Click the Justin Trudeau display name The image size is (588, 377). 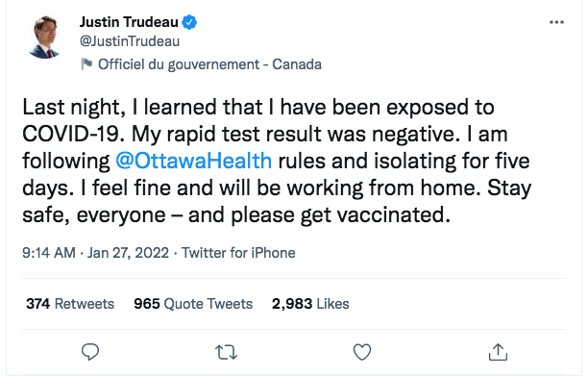pos(129,22)
